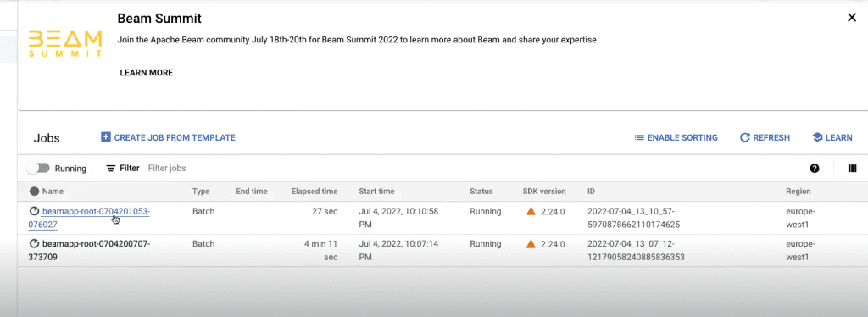Click the Status column header
Viewport: 868px width, 317px height.
(x=481, y=192)
